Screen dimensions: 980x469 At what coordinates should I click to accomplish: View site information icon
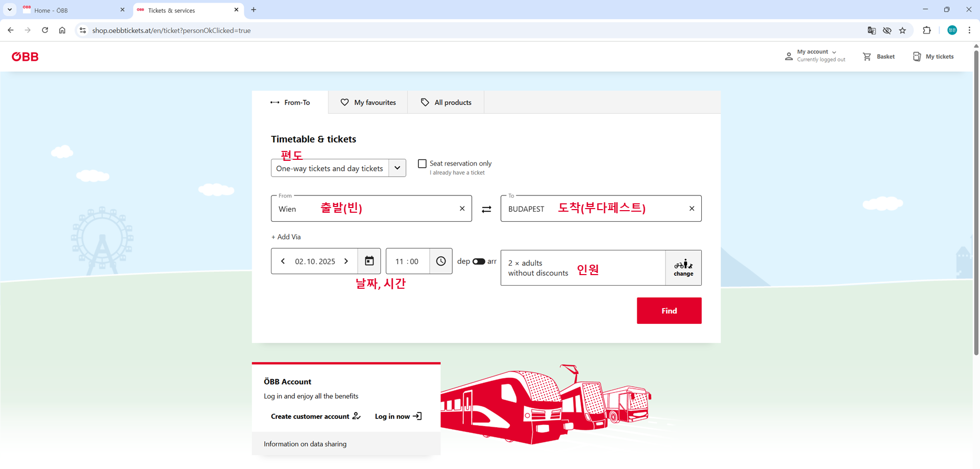pos(82,30)
